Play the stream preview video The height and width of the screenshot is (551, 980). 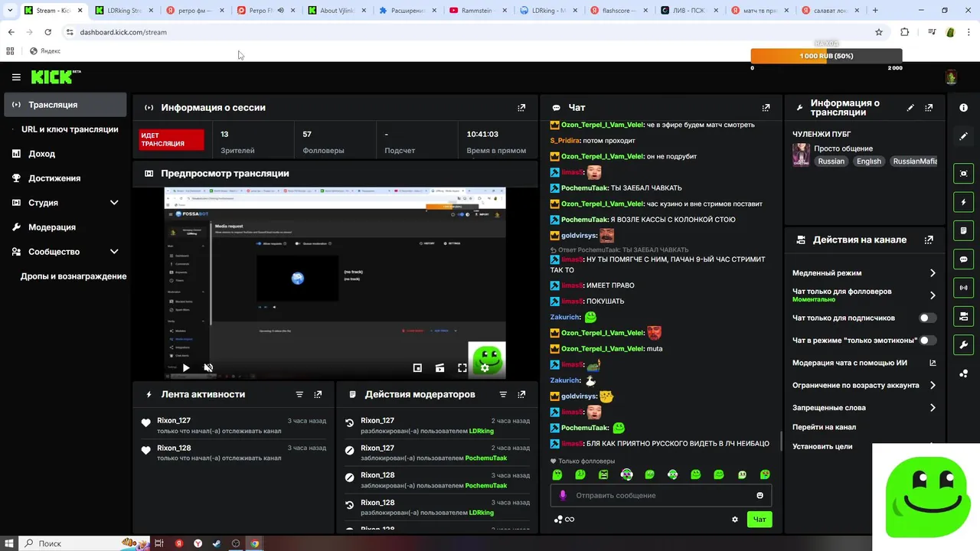click(x=185, y=368)
